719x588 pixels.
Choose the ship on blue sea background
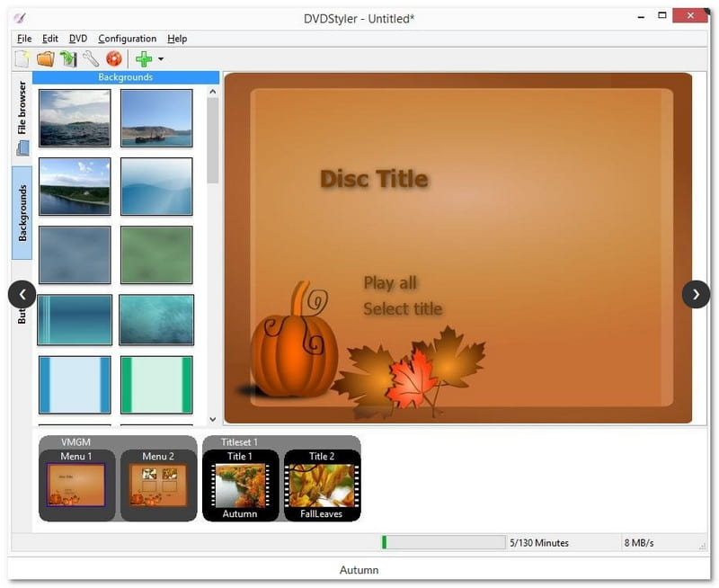pos(156,119)
